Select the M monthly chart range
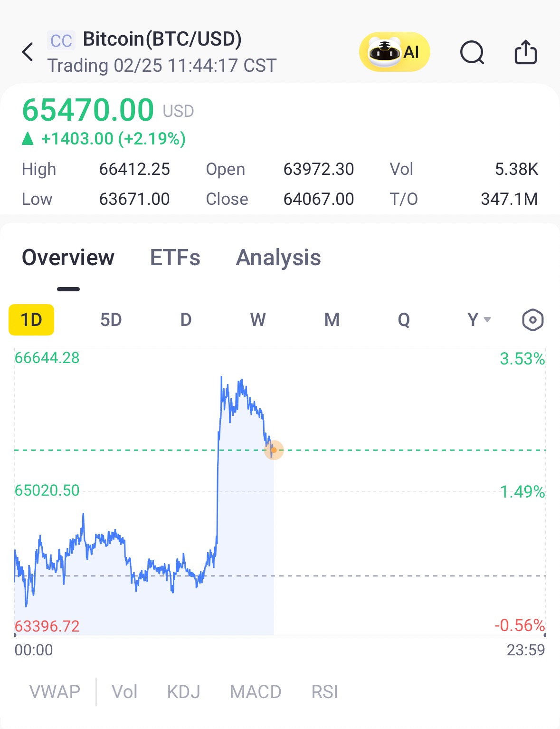560x729 pixels. (x=332, y=320)
